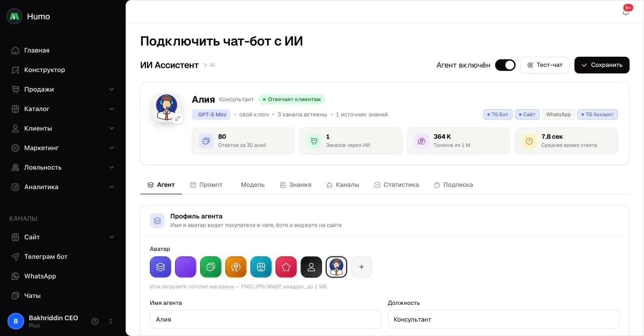Switch to the Промпт tab
Screen dimensions: 644x336
pyautogui.click(x=206, y=185)
